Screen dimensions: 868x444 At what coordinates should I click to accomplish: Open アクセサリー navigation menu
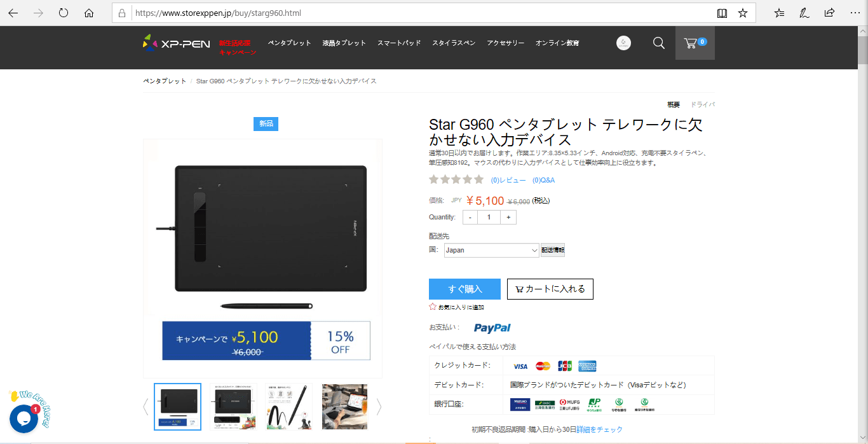506,43
